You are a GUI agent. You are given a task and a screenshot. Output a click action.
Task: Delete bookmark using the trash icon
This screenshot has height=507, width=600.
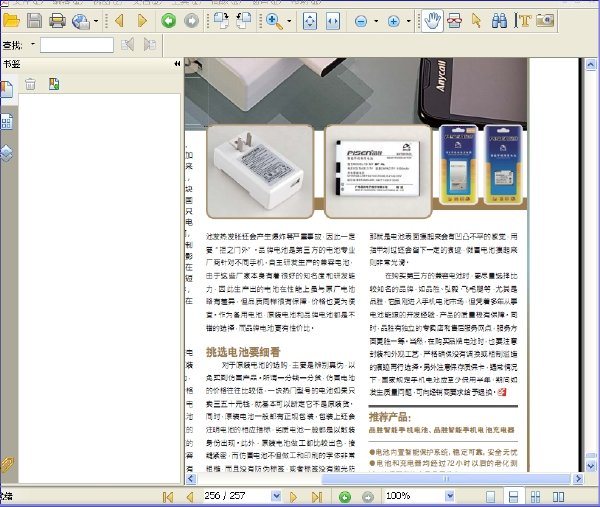click(x=30, y=84)
